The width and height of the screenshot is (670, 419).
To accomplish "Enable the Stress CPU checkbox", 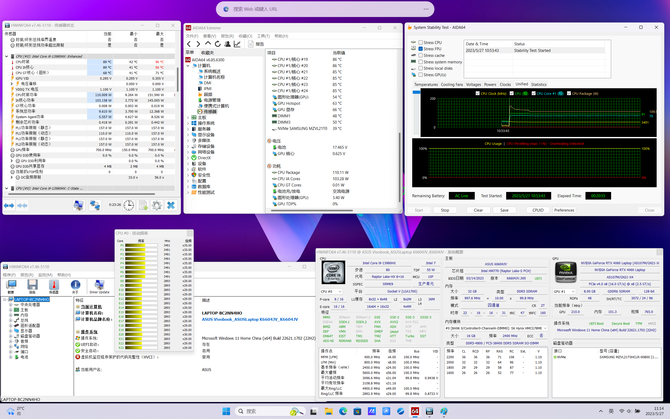I will (420, 42).
